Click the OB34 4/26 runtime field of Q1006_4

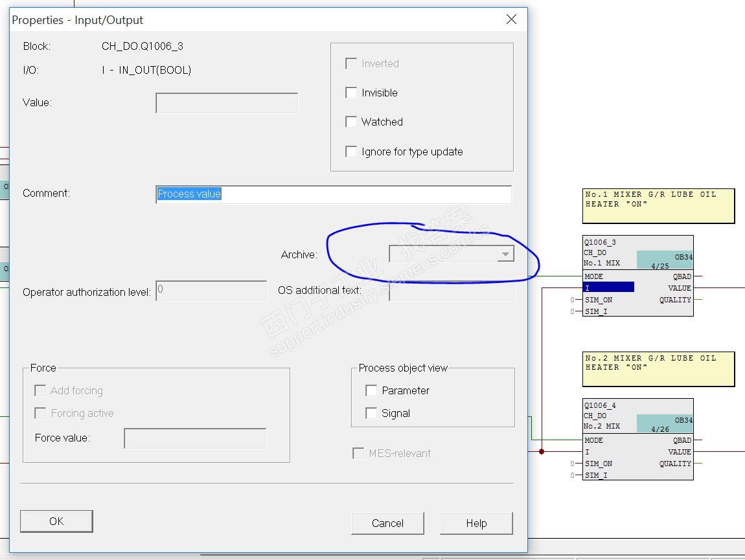click(x=665, y=423)
